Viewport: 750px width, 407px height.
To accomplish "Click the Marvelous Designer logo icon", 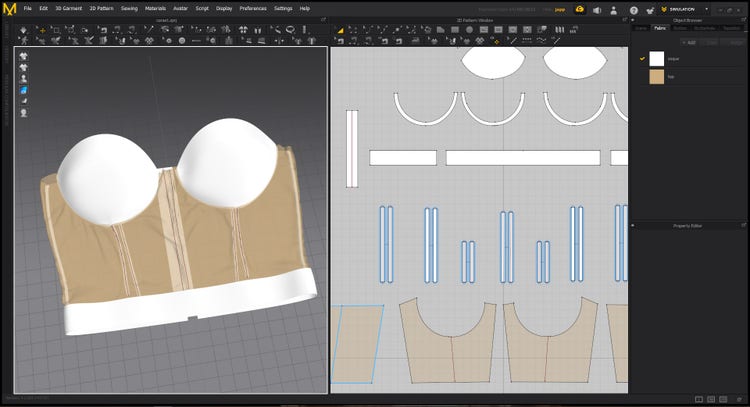I will coord(9,9).
